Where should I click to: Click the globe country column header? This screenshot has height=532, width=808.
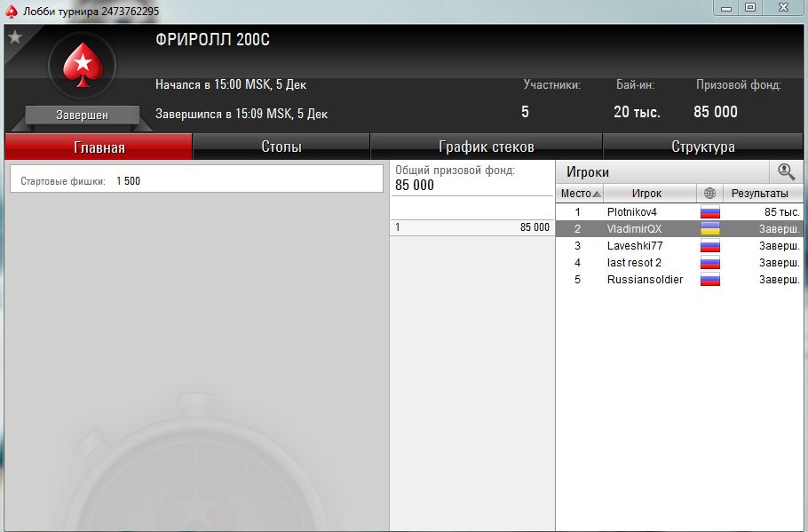tap(709, 194)
